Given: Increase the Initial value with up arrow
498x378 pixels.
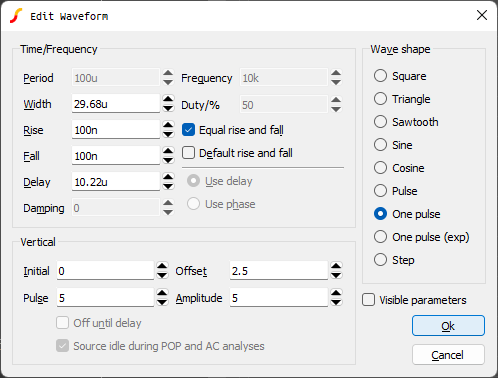Looking at the screenshot, I should [x=162, y=266].
